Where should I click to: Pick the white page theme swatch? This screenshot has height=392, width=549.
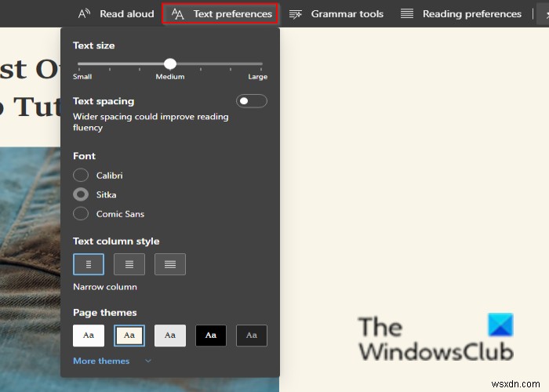[x=89, y=336]
